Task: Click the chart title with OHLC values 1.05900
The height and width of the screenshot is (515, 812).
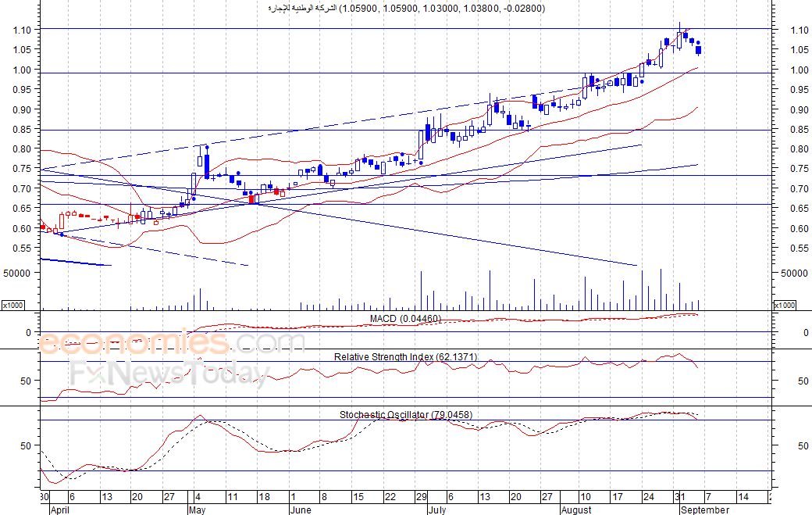Action: [407, 9]
